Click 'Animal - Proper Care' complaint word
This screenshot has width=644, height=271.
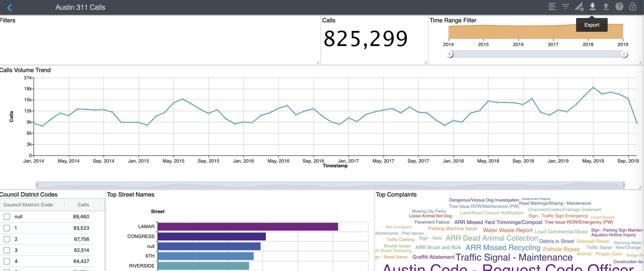pyautogui.click(x=599, y=254)
